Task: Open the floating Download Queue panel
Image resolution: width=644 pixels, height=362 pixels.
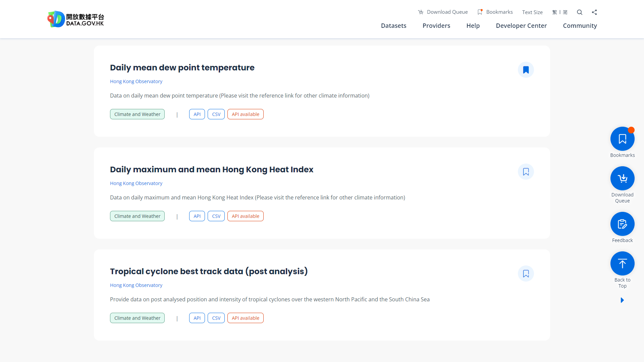Action: click(x=622, y=178)
